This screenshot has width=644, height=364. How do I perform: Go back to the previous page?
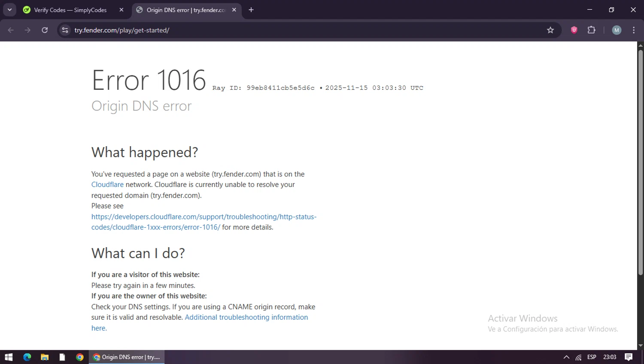(11, 30)
